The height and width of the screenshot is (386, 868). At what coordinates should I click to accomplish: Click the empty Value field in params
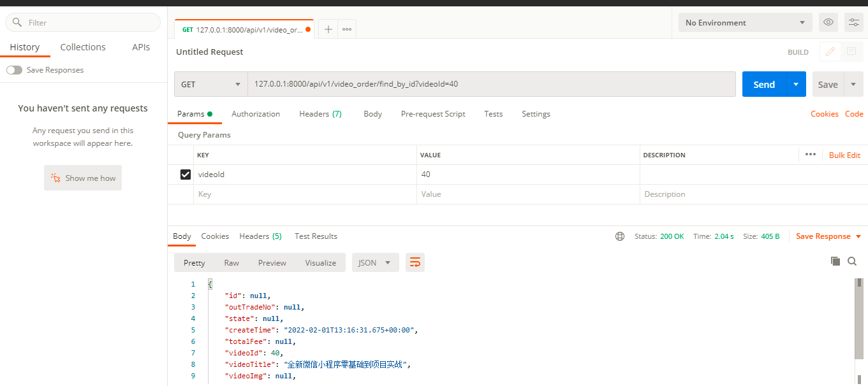click(x=528, y=194)
